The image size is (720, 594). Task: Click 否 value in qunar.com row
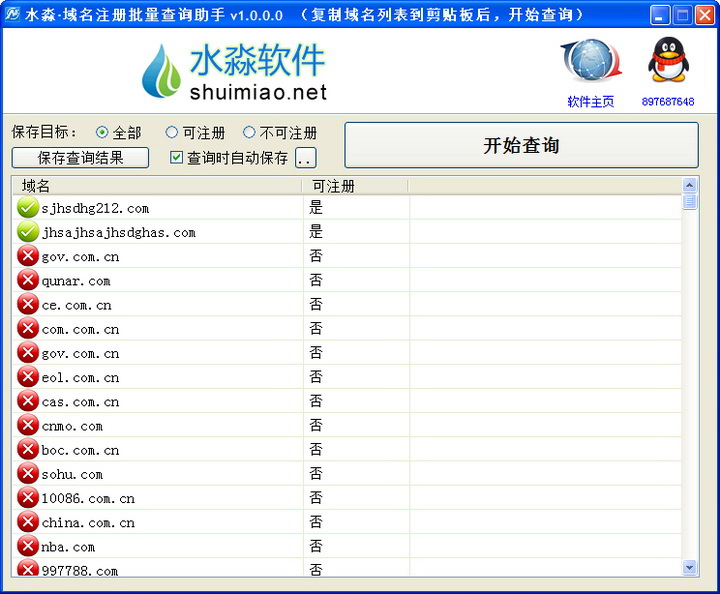(316, 280)
